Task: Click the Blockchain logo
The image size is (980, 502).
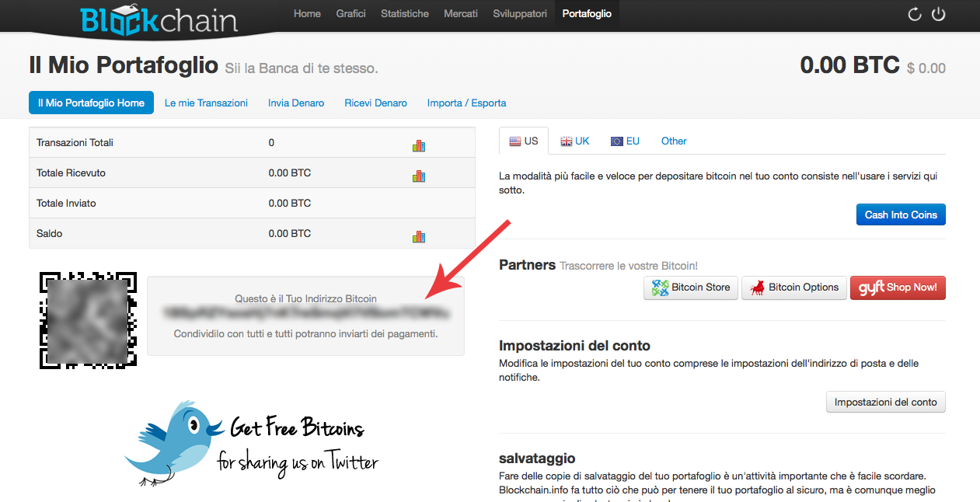Action: (159, 19)
